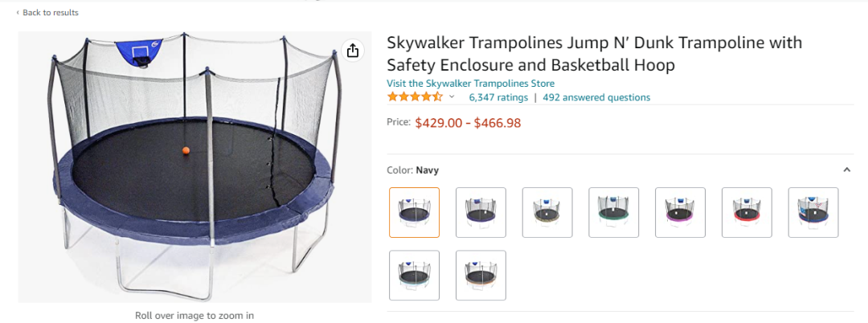Click the share icon on product image
Screen dimensions: 868x323
352,51
